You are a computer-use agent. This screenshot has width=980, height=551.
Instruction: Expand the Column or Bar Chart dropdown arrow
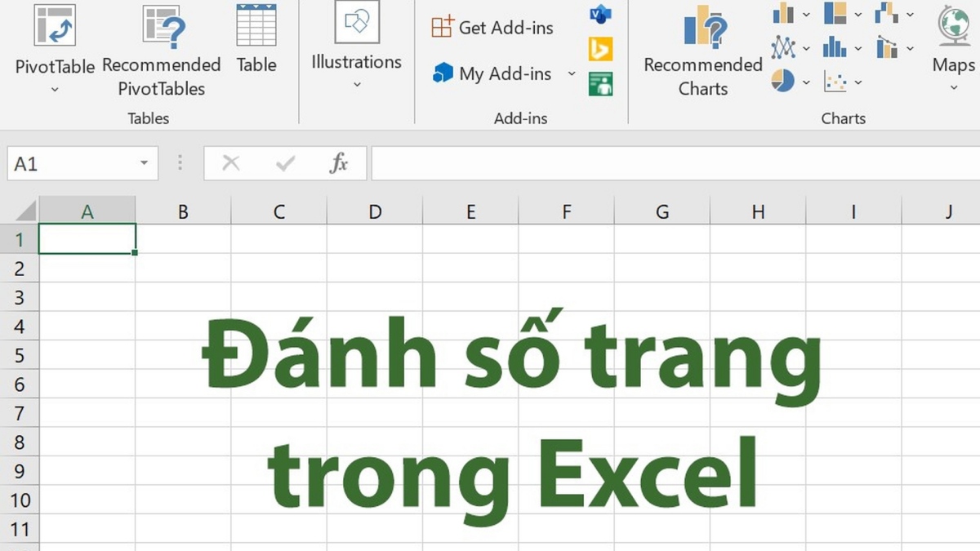(806, 14)
